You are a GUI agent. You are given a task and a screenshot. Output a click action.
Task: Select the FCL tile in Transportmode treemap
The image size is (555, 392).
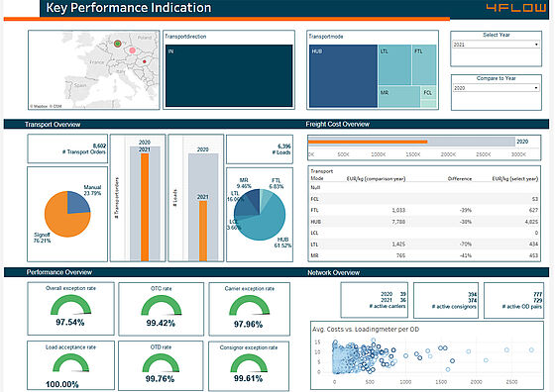(428, 93)
